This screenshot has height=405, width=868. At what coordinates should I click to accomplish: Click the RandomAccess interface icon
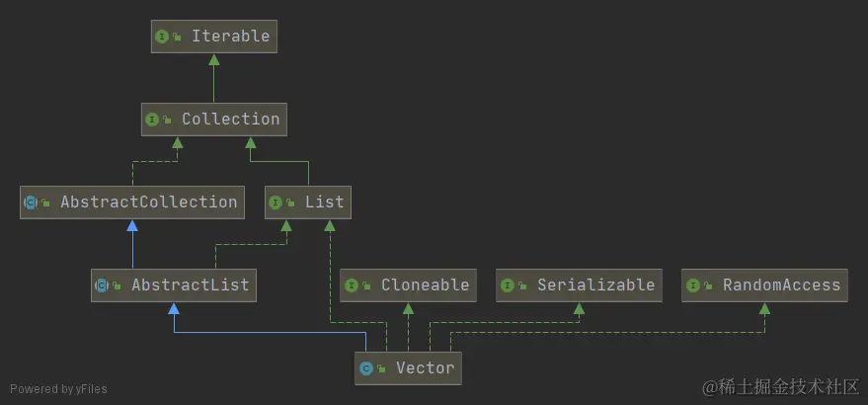click(x=692, y=285)
